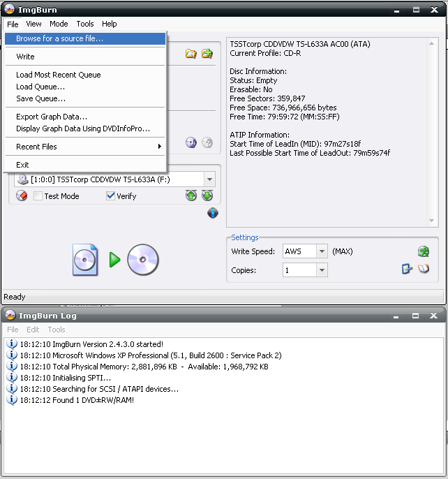This screenshot has height=479, width=448.
Task: Click the info panel scroll up arrow
Action: pos(431,44)
